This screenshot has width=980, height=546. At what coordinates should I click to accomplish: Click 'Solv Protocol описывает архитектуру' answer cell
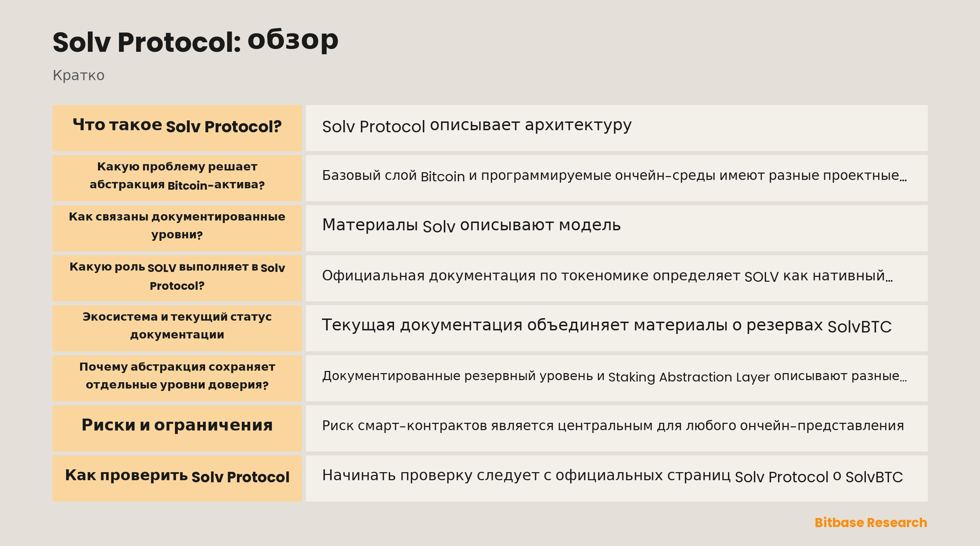[616, 128]
